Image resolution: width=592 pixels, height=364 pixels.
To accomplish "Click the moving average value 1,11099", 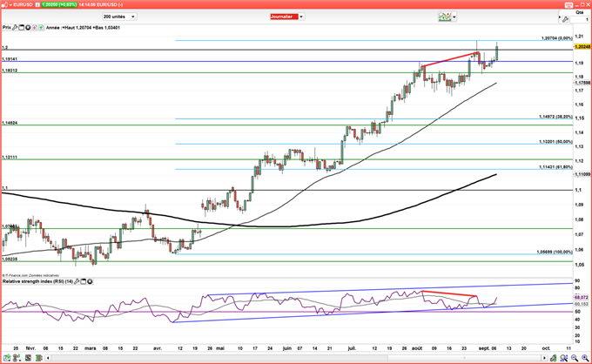I will (582, 174).
